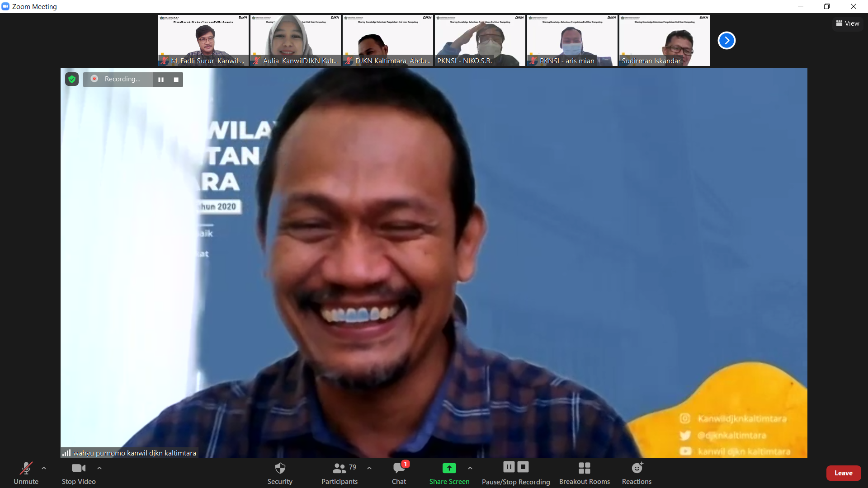Stop recording from the bottom toolbar
The width and height of the screenshot is (868, 488).
click(x=523, y=467)
